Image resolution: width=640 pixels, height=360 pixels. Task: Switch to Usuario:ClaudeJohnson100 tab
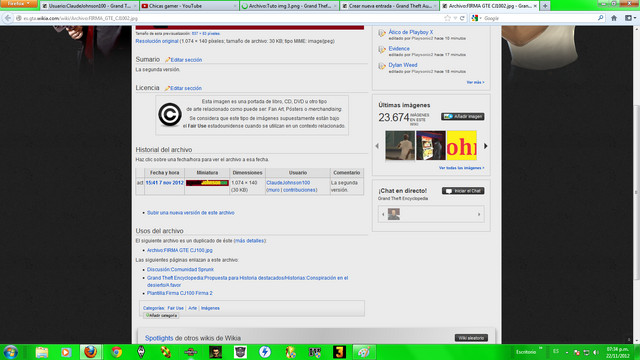[x=89, y=6]
